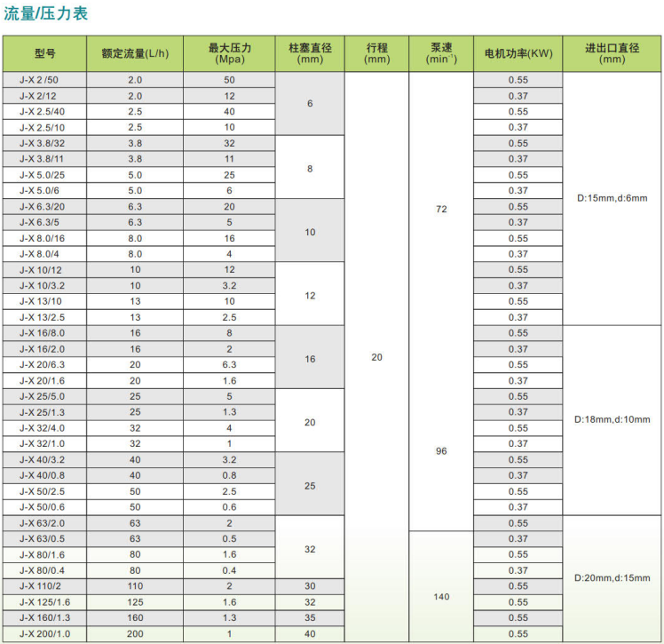Click flow value 110 in J-X 110/2 row
The image size is (664, 644).
click(x=135, y=586)
